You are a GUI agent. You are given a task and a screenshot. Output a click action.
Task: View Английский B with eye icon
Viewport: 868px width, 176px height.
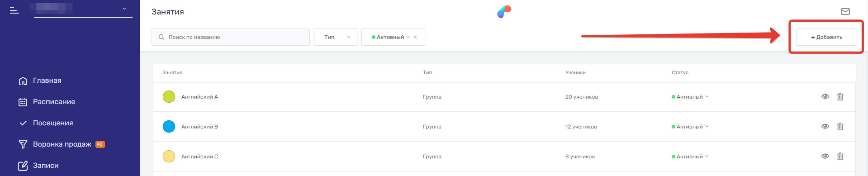pyautogui.click(x=825, y=126)
